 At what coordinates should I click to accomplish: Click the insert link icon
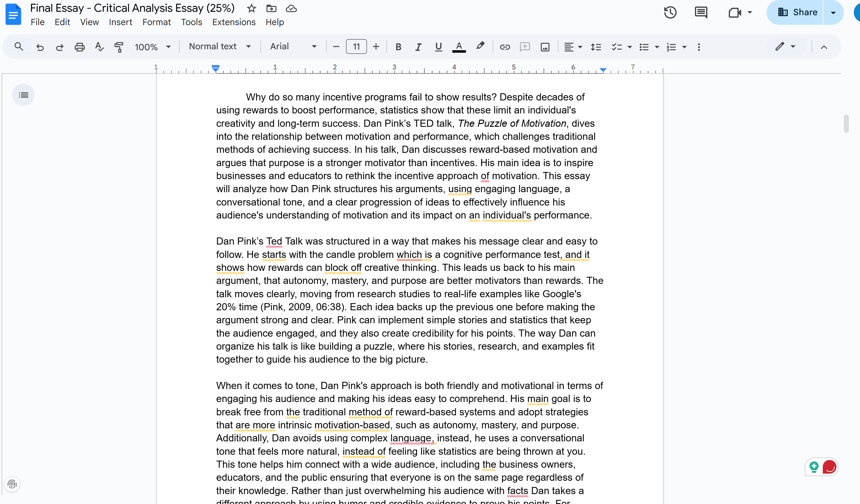pyautogui.click(x=504, y=47)
